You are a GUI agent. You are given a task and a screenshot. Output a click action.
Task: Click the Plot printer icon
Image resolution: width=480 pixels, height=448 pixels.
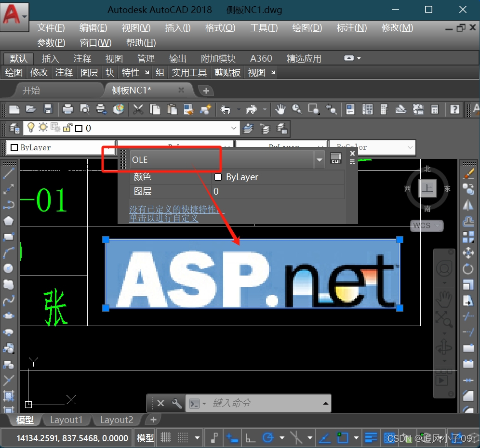click(67, 109)
